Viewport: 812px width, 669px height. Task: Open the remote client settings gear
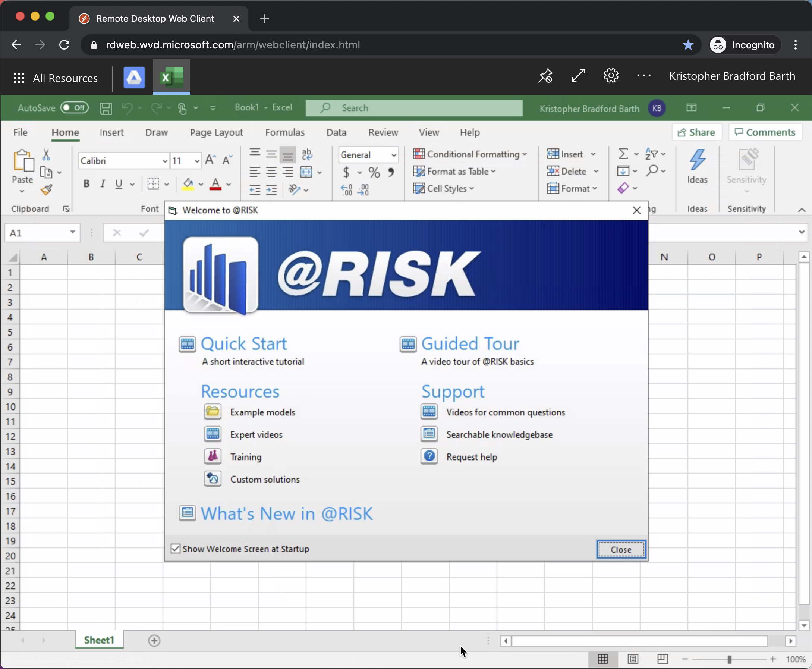(x=611, y=76)
